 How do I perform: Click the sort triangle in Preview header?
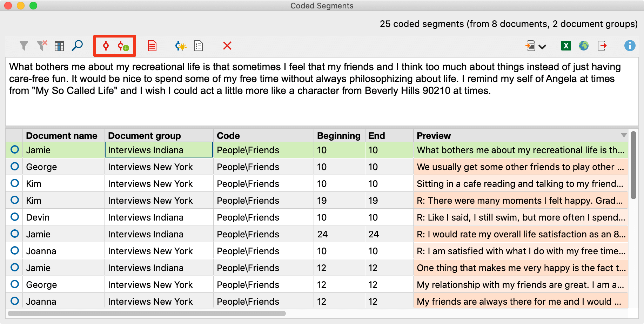pos(624,135)
